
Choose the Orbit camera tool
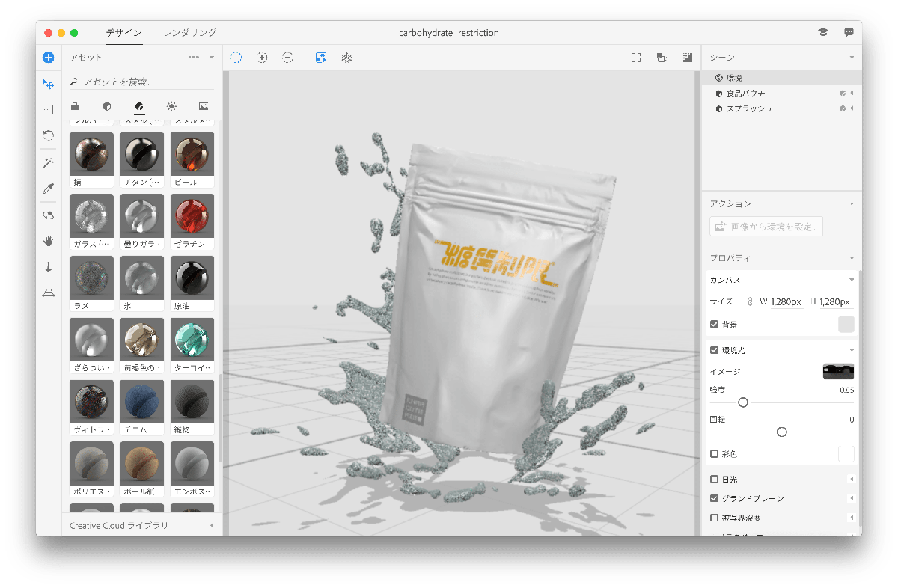pos(48,215)
